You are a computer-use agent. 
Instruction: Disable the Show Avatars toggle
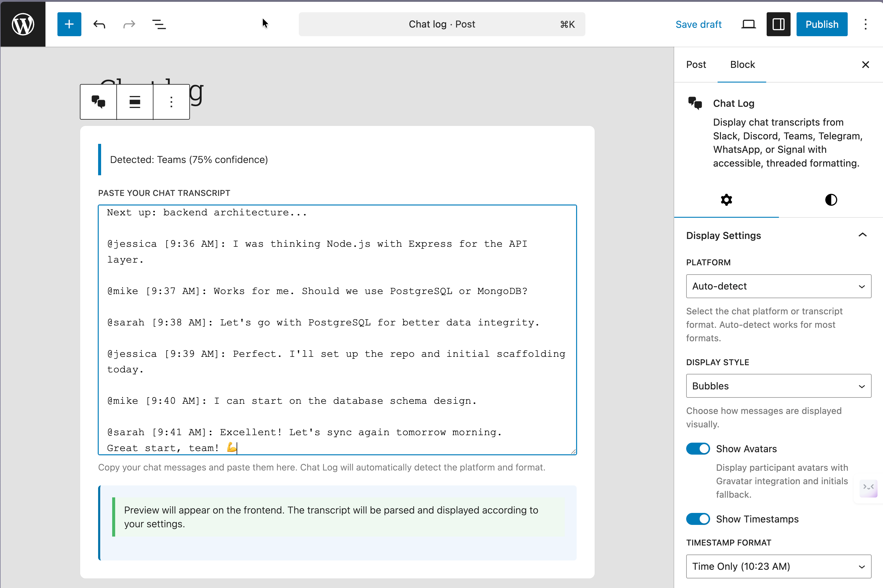[x=698, y=449]
